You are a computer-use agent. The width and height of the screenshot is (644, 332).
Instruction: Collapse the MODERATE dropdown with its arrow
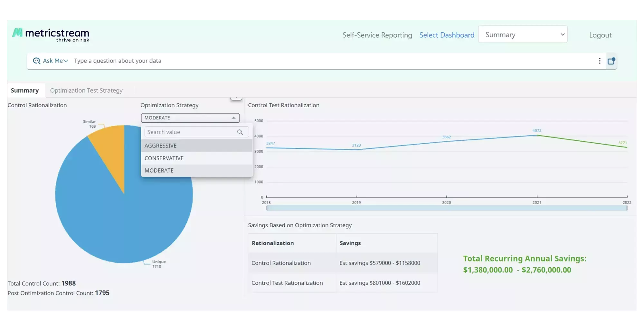pyautogui.click(x=233, y=118)
